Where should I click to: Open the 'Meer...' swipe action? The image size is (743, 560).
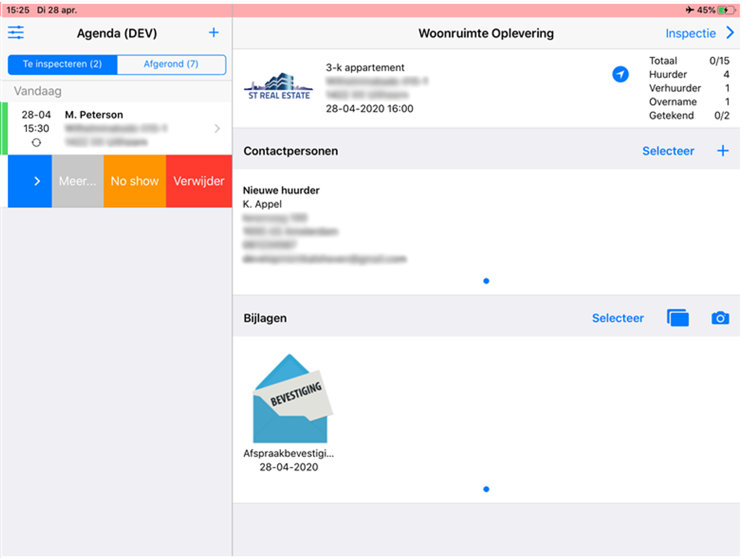pos(78,181)
